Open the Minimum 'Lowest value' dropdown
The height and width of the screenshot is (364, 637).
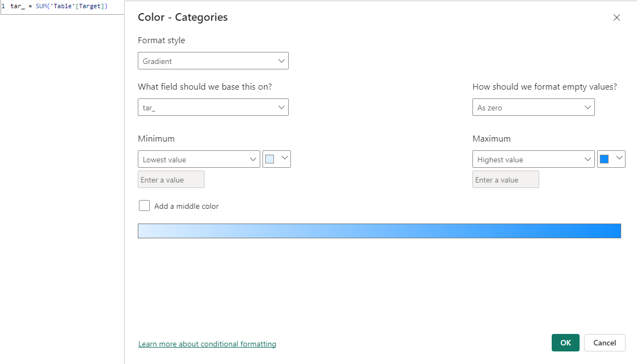[x=198, y=159]
